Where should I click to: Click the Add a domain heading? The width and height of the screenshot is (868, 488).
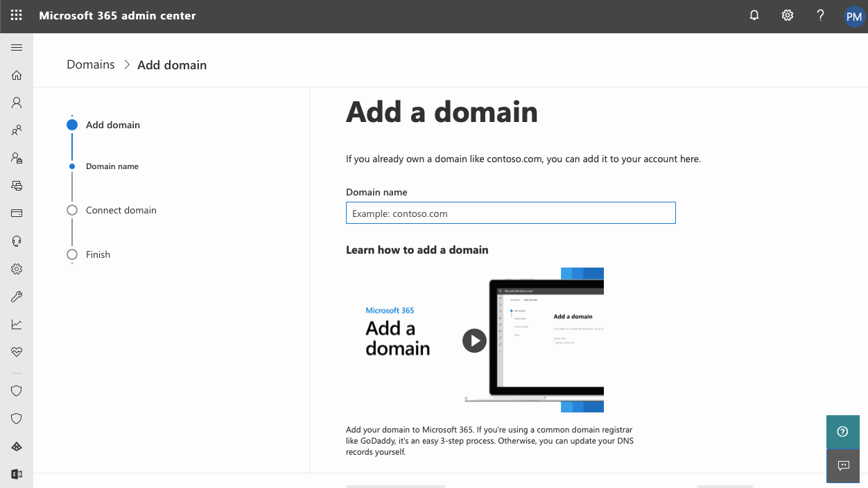coord(442,112)
